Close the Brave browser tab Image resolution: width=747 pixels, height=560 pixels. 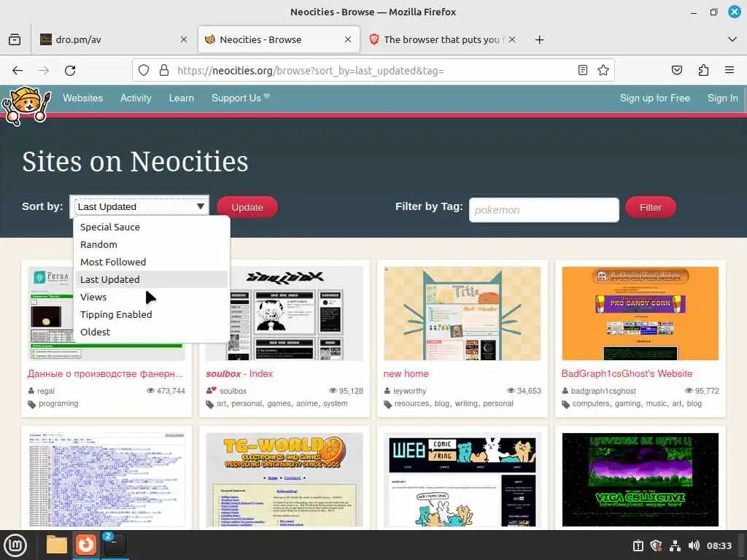(x=511, y=39)
